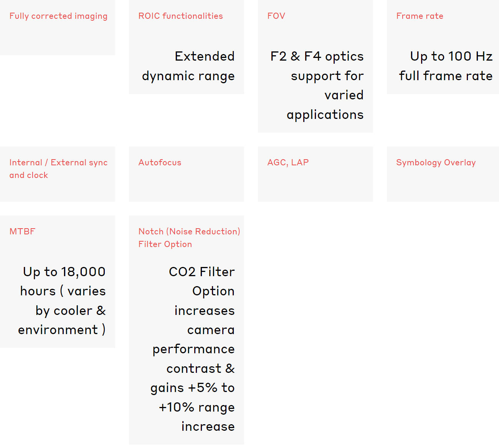Click the '+10% range' text line
The width and height of the screenshot is (499, 448).
pos(197,407)
